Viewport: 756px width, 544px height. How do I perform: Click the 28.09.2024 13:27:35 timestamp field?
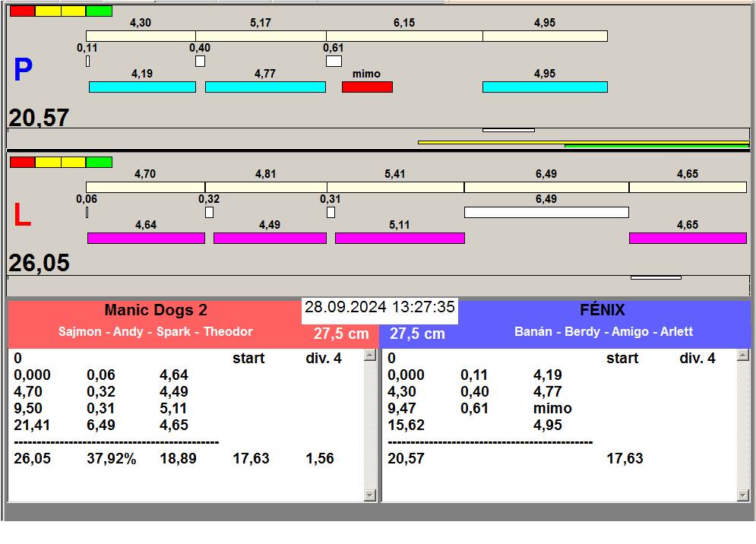pyautogui.click(x=380, y=308)
